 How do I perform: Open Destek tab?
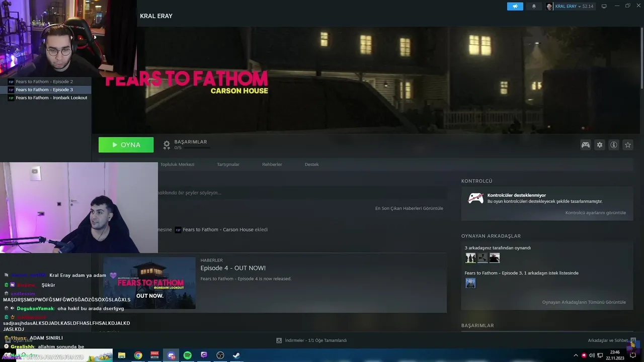(x=311, y=164)
